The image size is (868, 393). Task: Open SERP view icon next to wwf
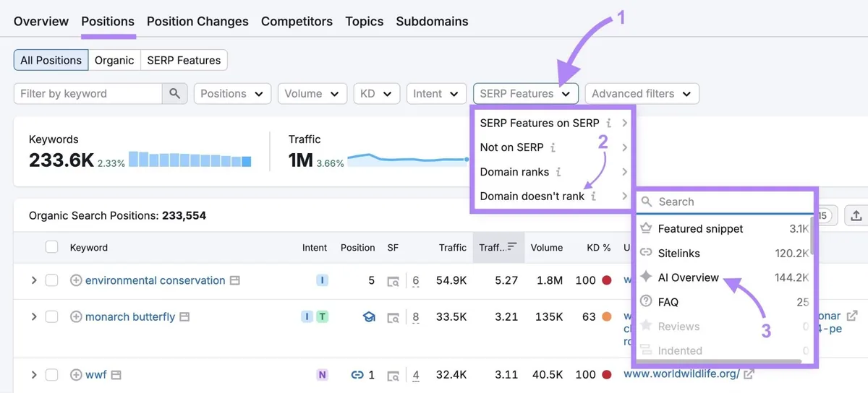[116, 374]
